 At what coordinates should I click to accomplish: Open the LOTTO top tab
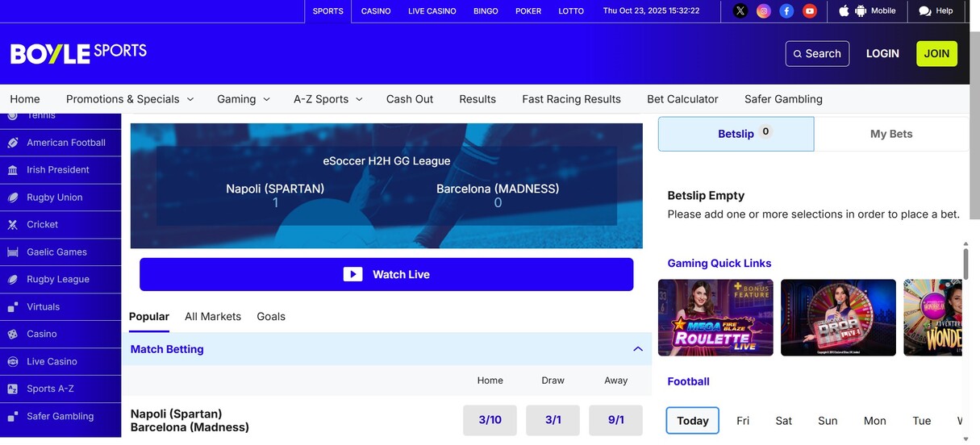[571, 11]
